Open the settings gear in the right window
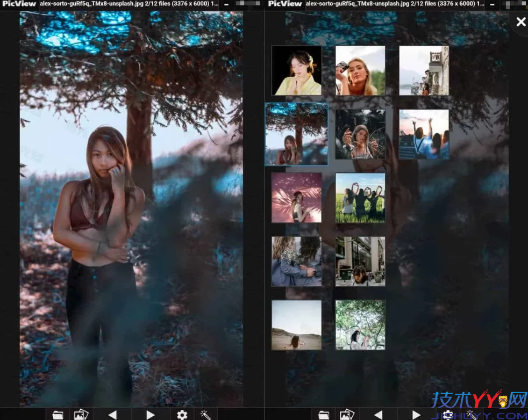The width and height of the screenshot is (528, 420). coord(447,414)
